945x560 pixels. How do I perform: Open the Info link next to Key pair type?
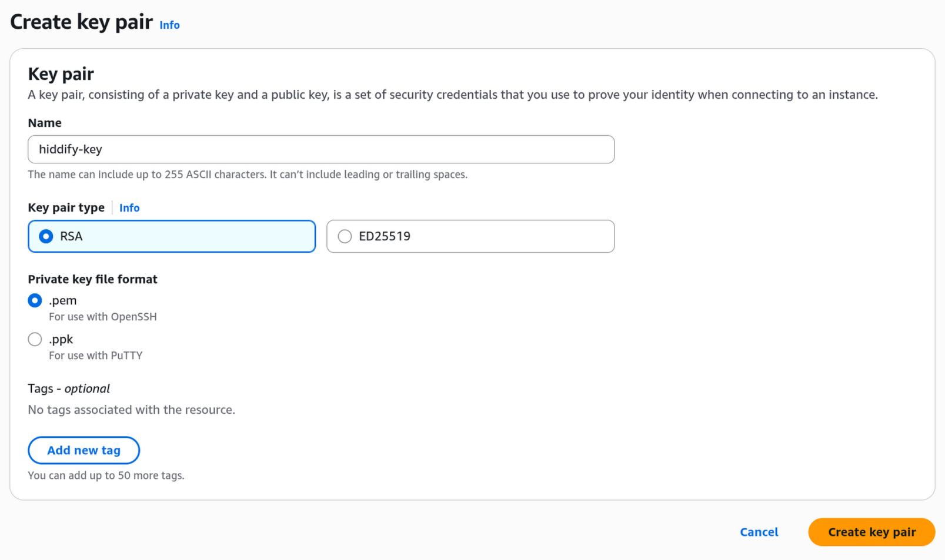click(129, 207)
